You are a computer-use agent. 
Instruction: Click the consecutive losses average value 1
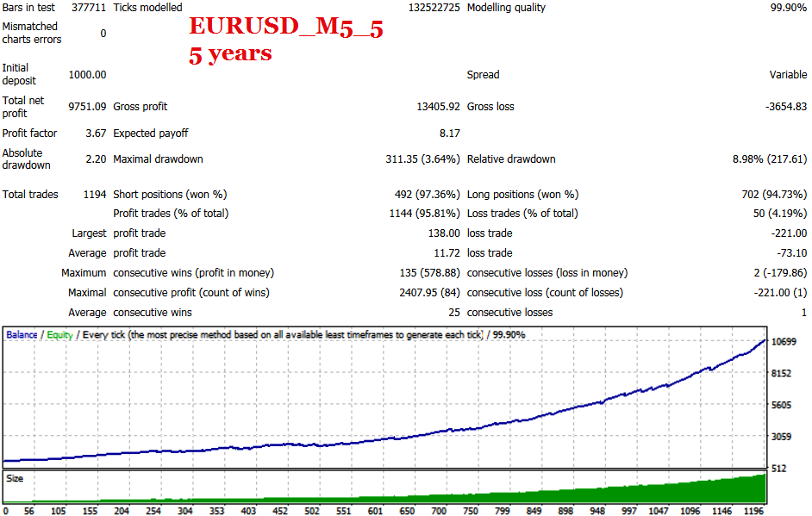click(x=803, y=313)
